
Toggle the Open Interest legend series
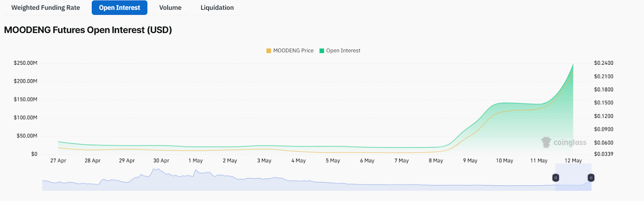[x=340, y=51]
